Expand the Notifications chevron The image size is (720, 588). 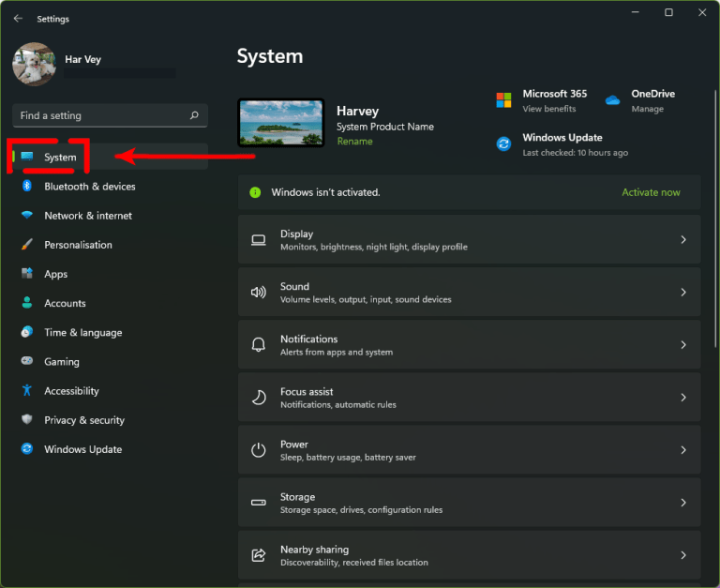683,344
